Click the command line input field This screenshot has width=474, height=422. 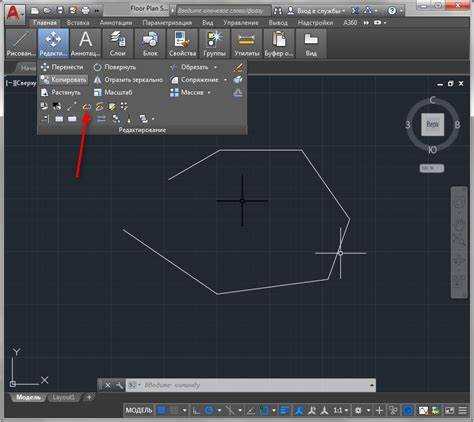point(247,386)
